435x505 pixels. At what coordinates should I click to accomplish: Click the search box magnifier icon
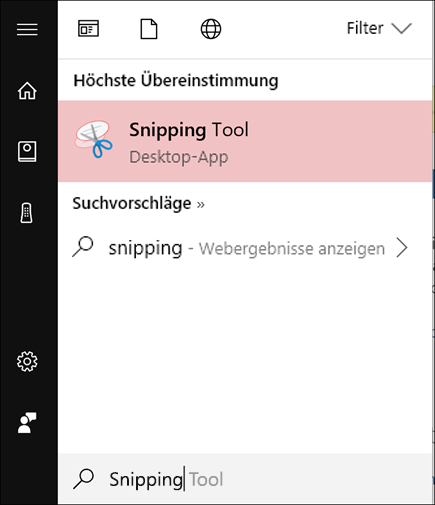pos(84,479)
